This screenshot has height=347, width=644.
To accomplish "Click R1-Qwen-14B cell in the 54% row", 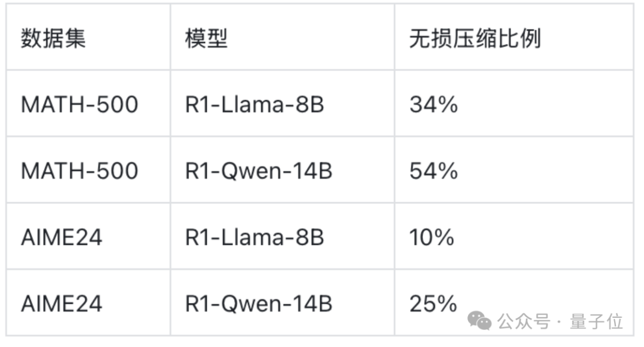I will pyautogui.click(x=259, y=171).
